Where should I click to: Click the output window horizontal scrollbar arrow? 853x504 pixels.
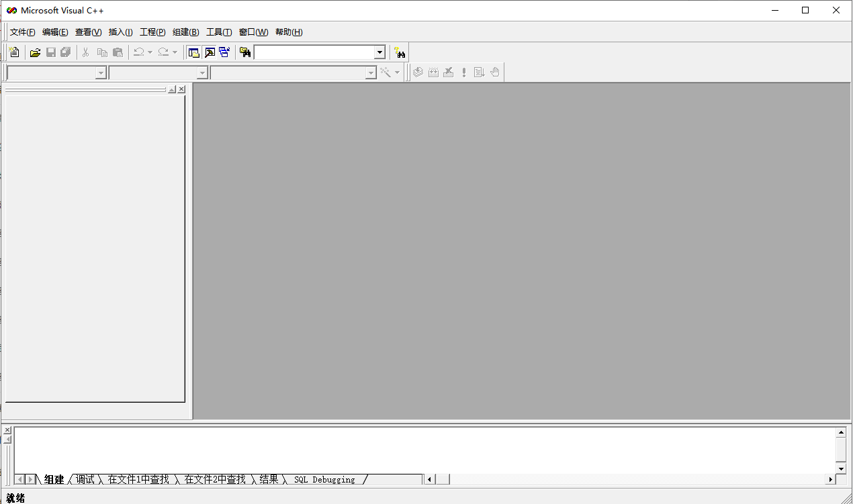point(429,479)
